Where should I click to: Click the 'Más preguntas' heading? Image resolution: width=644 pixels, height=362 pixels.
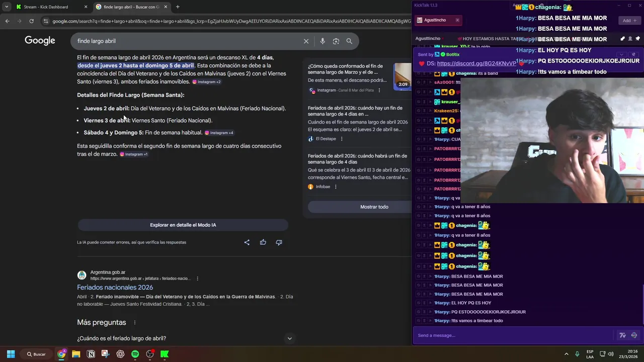[x=102, y=322]
